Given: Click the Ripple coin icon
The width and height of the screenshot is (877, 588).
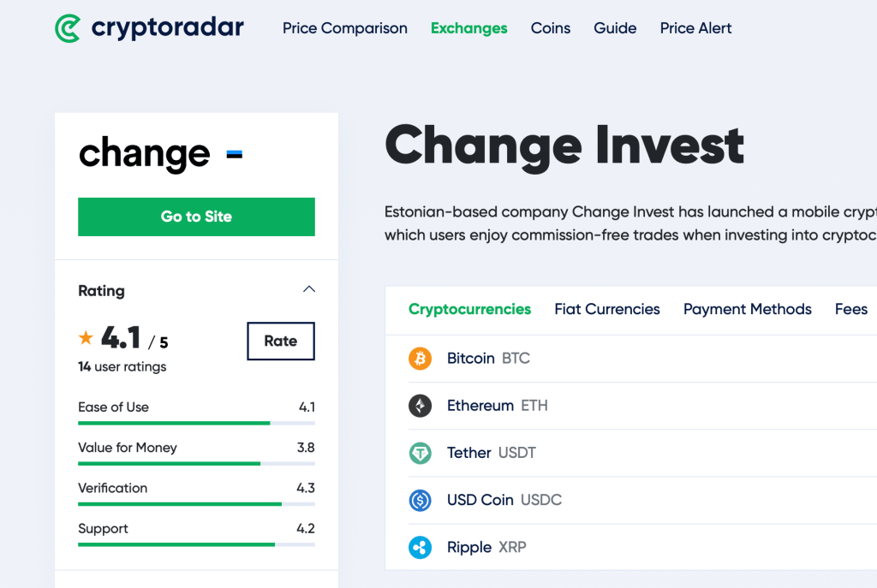Looking at the screenshot, I should [x=420, y=547].
